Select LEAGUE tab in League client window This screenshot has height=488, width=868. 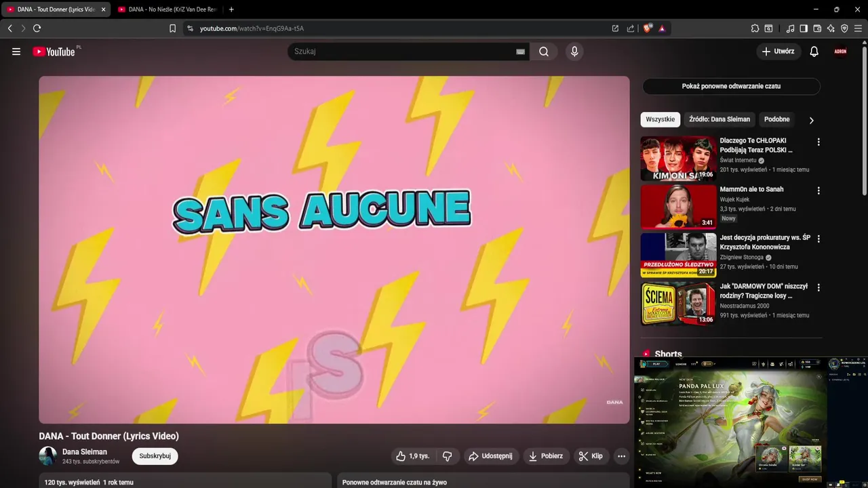[x=680, y=364]
